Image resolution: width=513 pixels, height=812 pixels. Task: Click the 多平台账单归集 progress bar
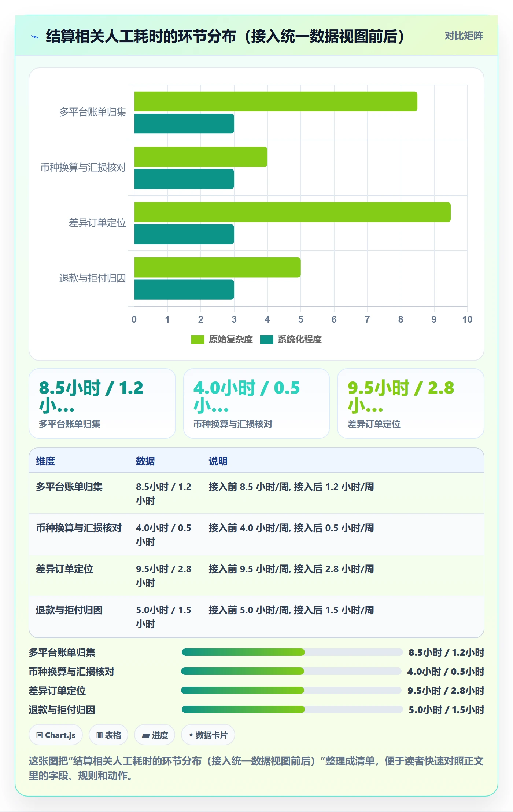pyautogui.click(x=292, y=652)
